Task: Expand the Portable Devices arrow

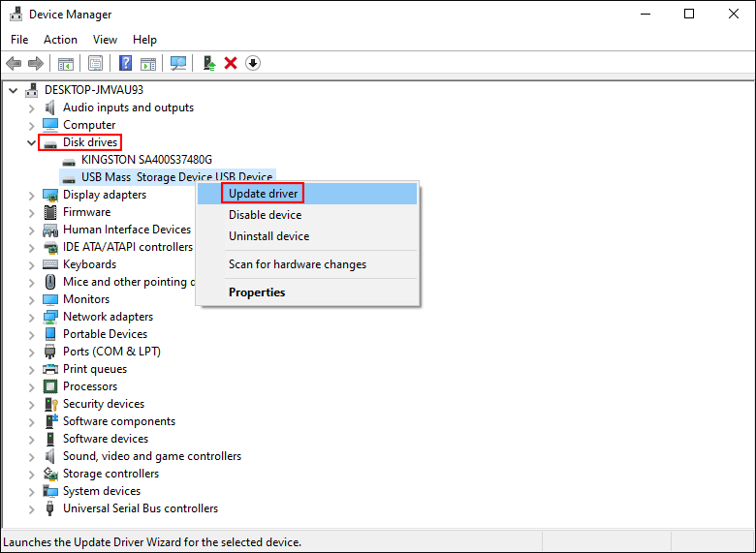Action: [31, 335]
